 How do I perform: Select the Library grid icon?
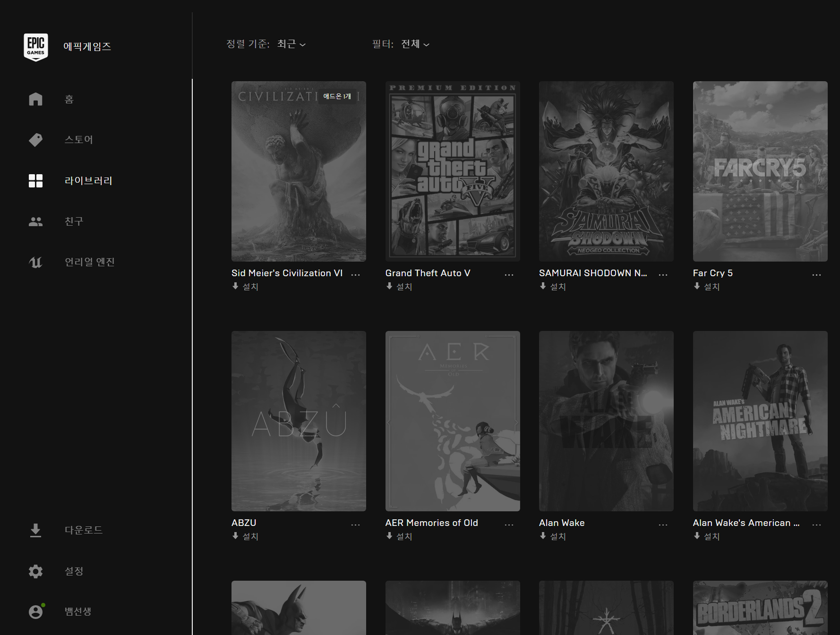click(x=35, y=181)
